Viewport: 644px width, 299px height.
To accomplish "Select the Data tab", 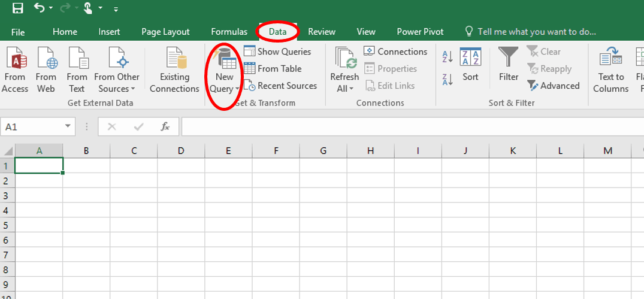I will 277,32.
